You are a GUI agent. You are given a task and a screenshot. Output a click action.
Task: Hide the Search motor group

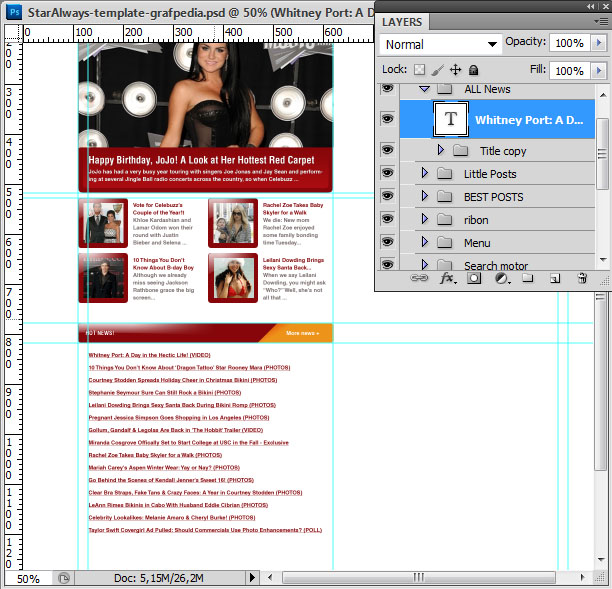tap(387, 264)
